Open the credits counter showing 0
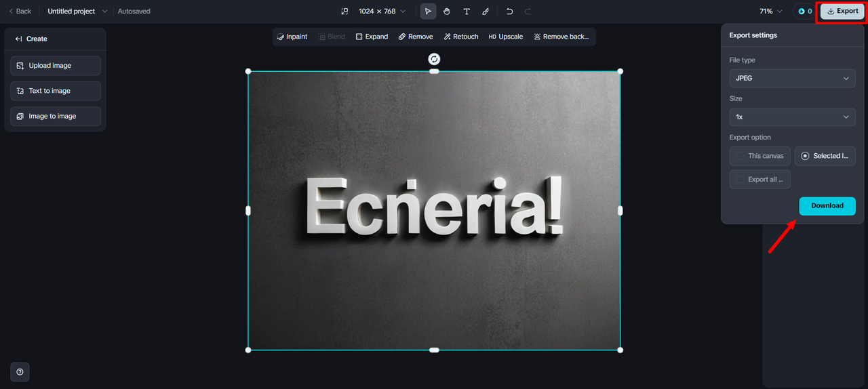 805,11
